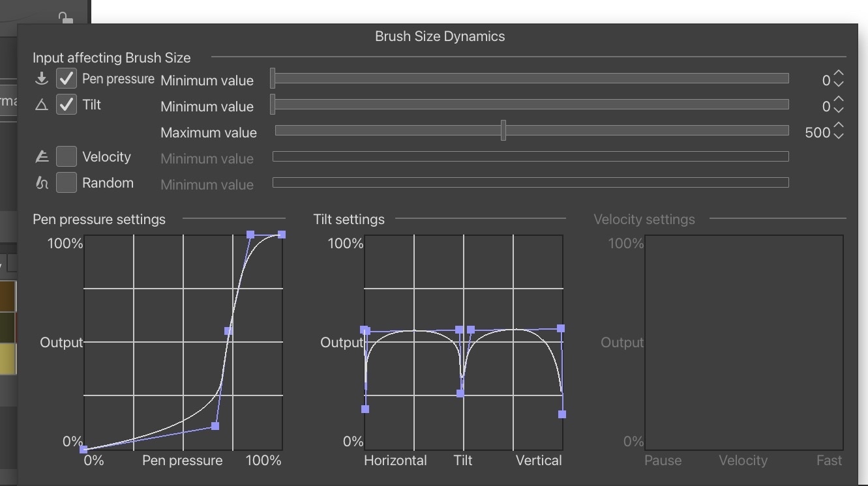The height and width of the screenshot is (486, 868).
Task: Enable the Velocity checkbox
Action: pyautogui.click(x=67, y=157)
